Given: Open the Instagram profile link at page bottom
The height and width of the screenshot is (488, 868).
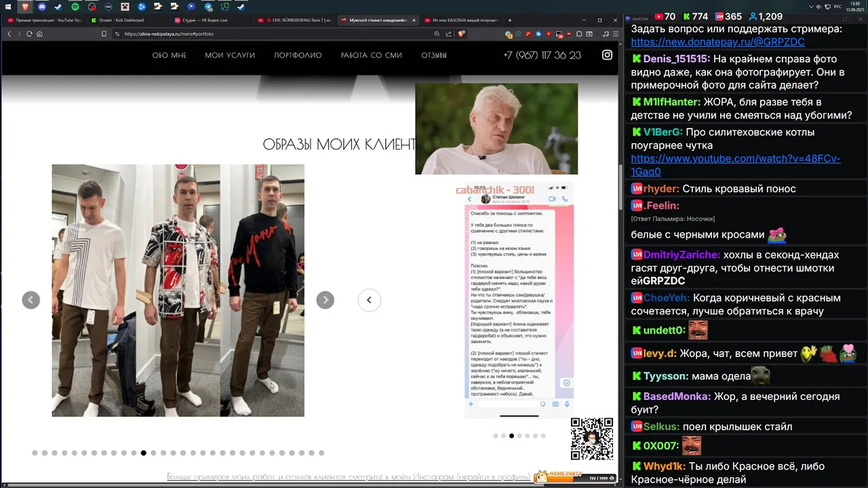Looking at the screenshot, I should tap(349, 477).
